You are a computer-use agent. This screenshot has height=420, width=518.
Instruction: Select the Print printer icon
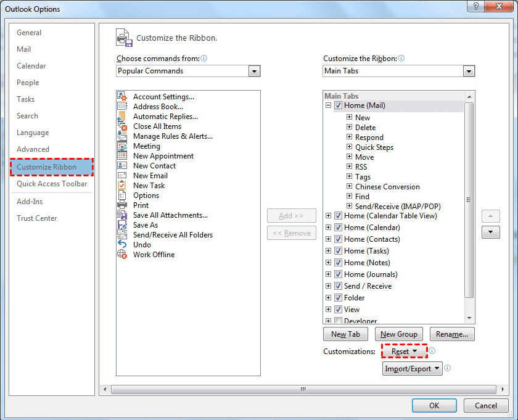122,205
